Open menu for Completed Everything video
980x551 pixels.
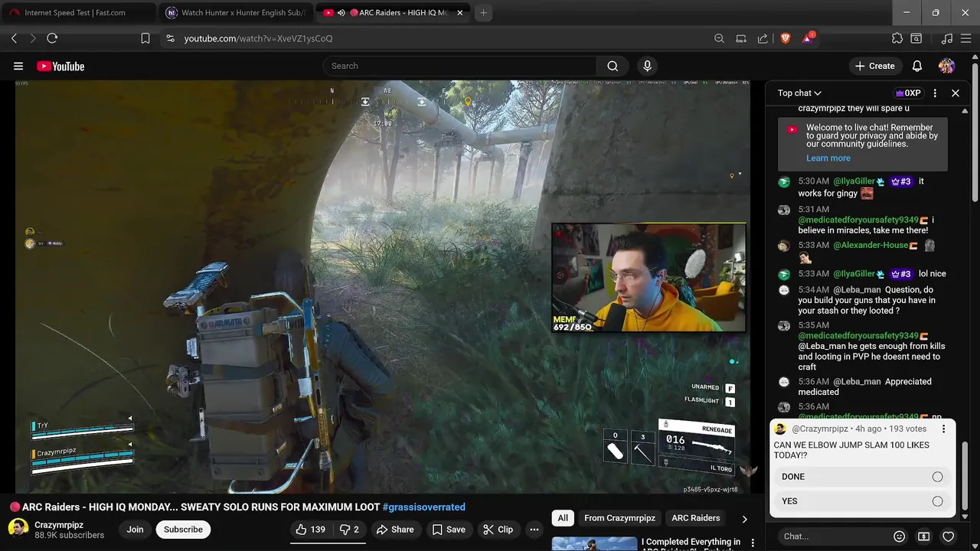pyautogui.click(x=753, y=543)
